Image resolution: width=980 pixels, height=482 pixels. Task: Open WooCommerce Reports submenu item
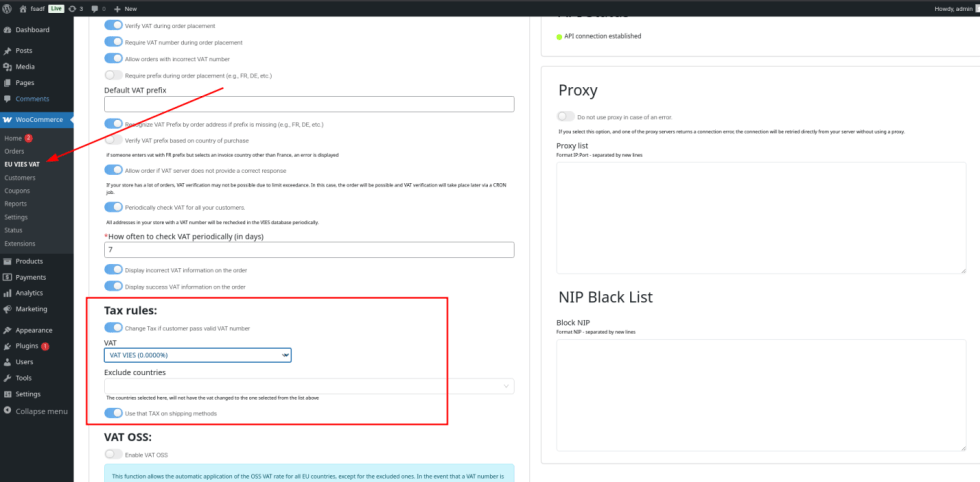(16, 204)
